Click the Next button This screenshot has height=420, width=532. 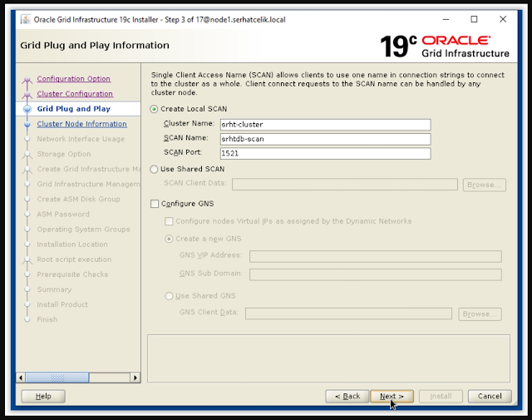tap(392, 396)
